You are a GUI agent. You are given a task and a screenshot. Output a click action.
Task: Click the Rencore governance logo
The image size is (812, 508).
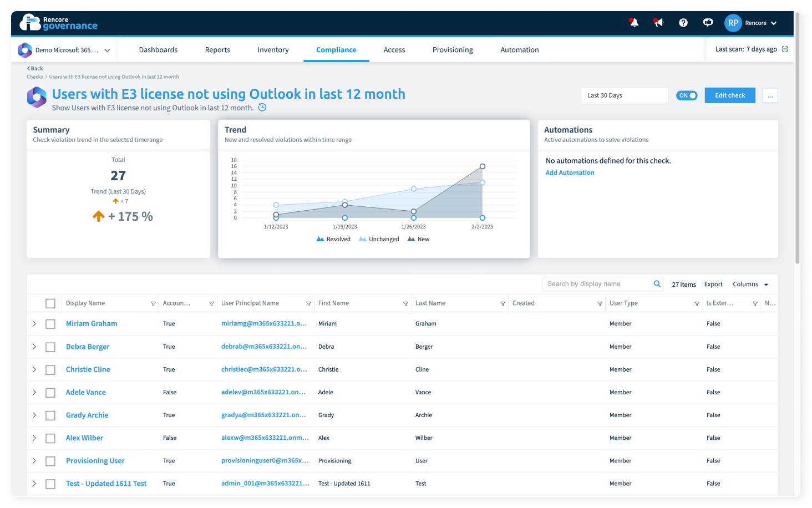point(59,23)
